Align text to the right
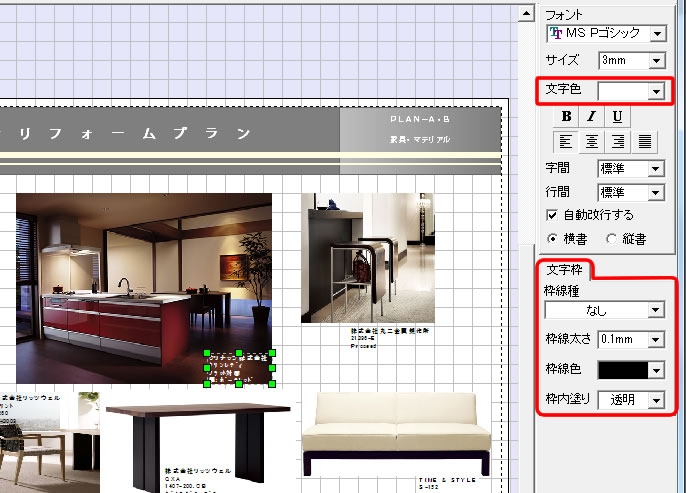The width and height of the screenshot is (686, 493). tap(618, 142)
